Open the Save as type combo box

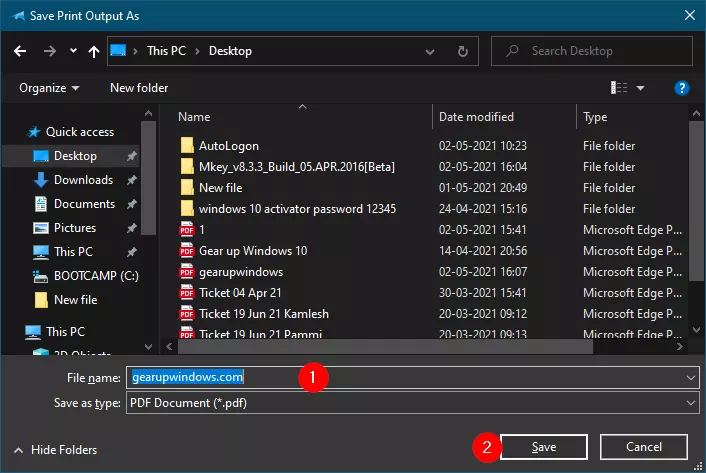point(412,403)
